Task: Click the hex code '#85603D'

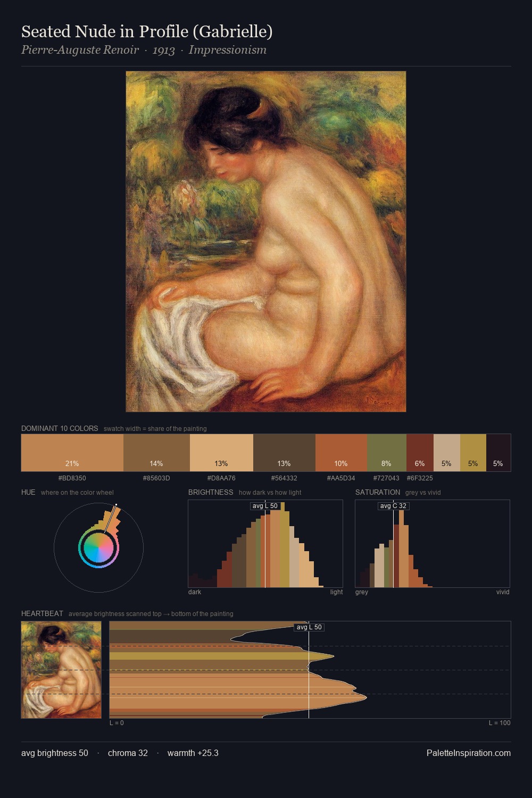Action: tap(156, 478)
